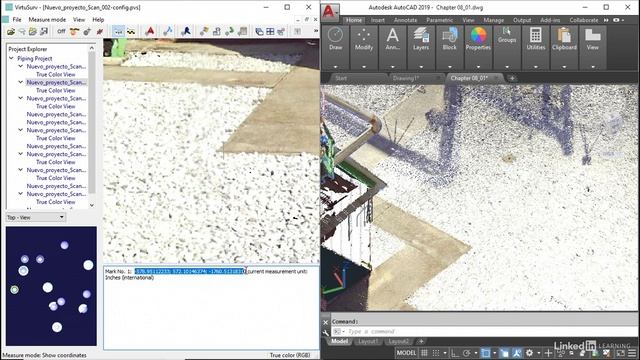Toggle grid display in the AutoCAD status bar
The height and width of the screenshot is (360, 640).
click(x=424, y=353)
